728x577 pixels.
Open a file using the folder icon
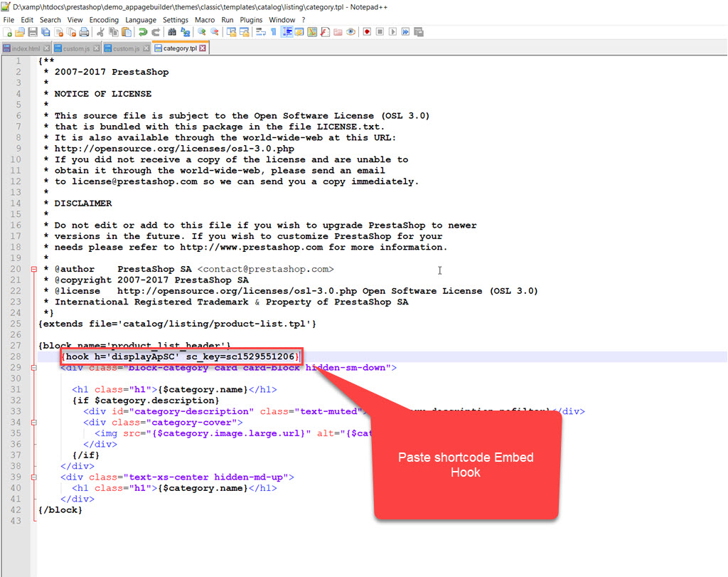[x=20, y=32]
